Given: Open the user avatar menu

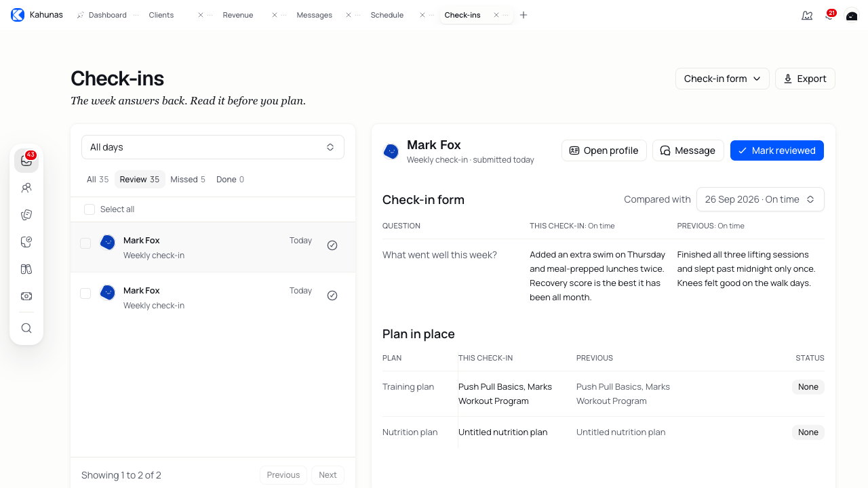Looking at the screenshot, I should coord(852,15).
